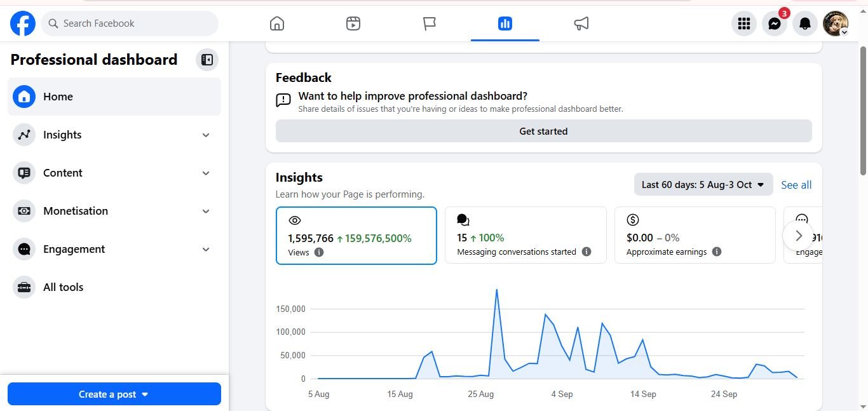The width and height of the screenshot is (868, 411).
Task: Open Content in the sidebar
Action: [114, 173]
